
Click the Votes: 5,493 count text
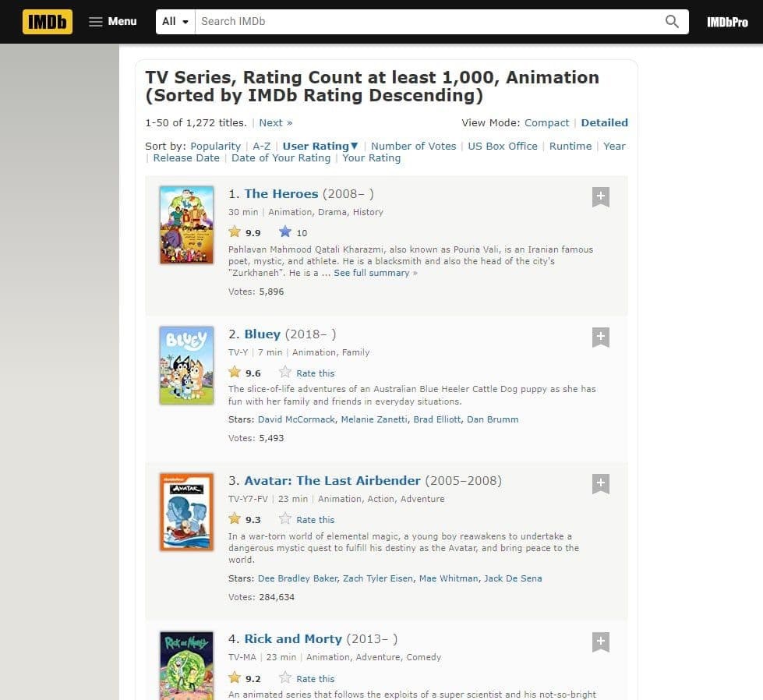coord(256,438)
